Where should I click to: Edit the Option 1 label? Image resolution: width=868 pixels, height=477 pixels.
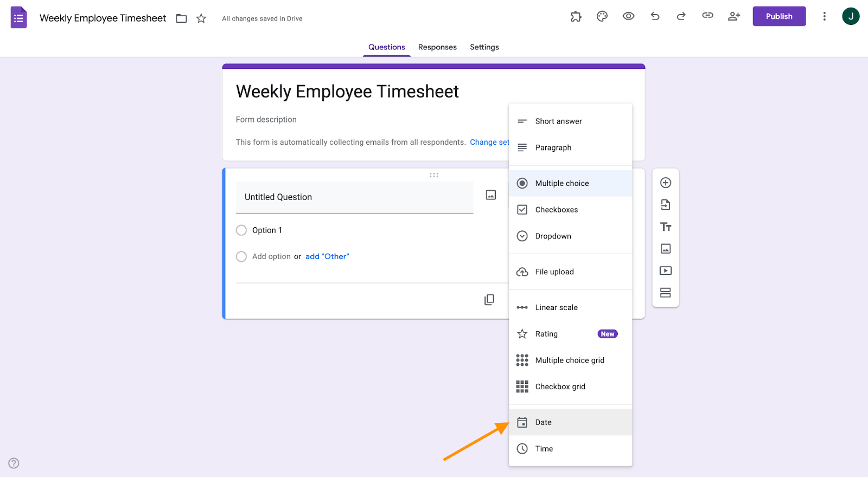point(267,230)
